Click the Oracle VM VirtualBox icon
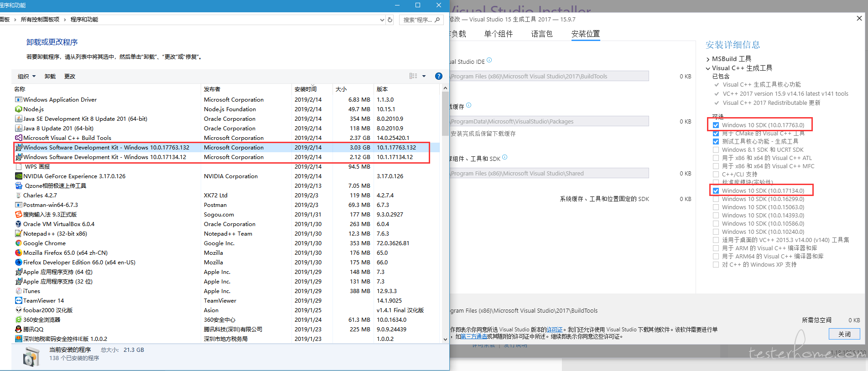 19,224
